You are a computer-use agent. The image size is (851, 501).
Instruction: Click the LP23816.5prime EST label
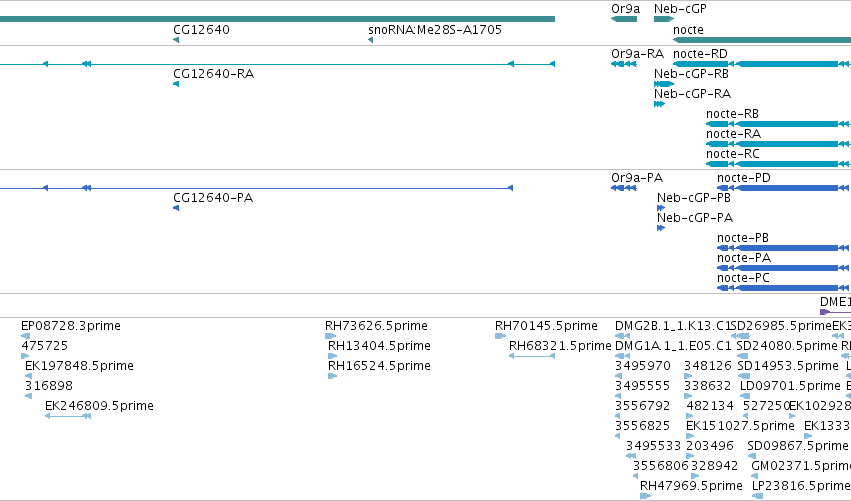[801, 486]
